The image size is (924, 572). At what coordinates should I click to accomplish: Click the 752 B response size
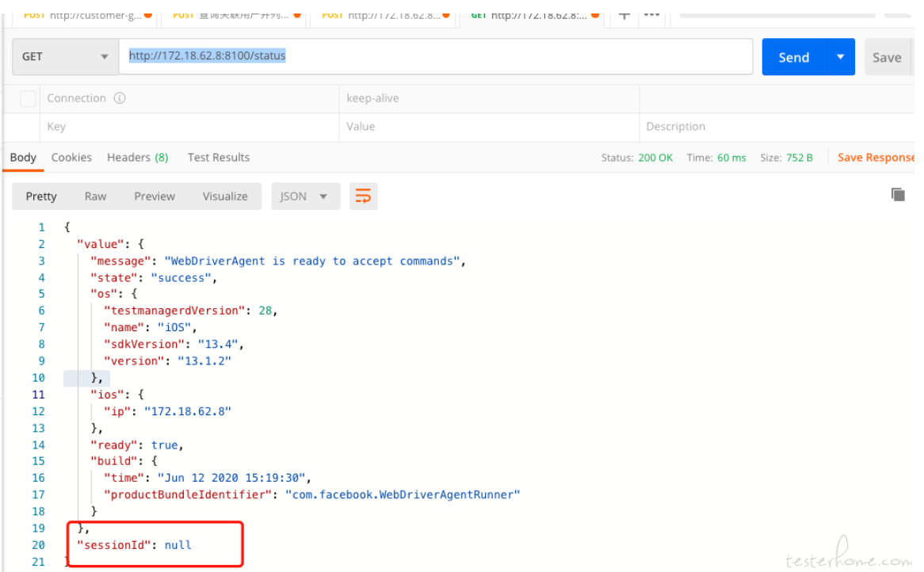tap(799, 158)
